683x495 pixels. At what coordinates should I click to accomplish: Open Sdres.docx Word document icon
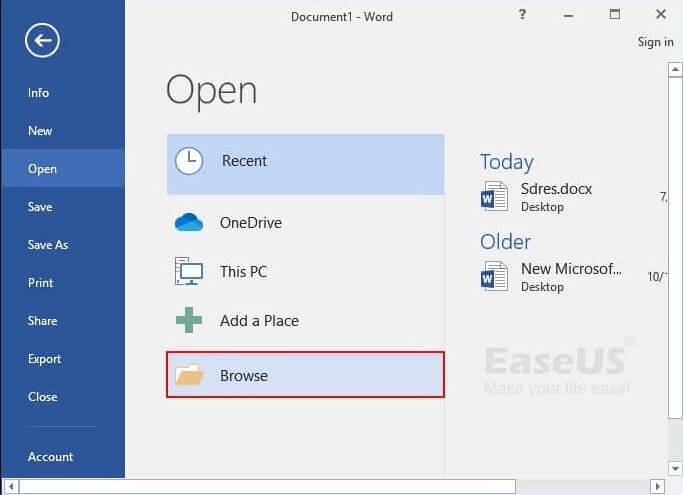[495, 196]
